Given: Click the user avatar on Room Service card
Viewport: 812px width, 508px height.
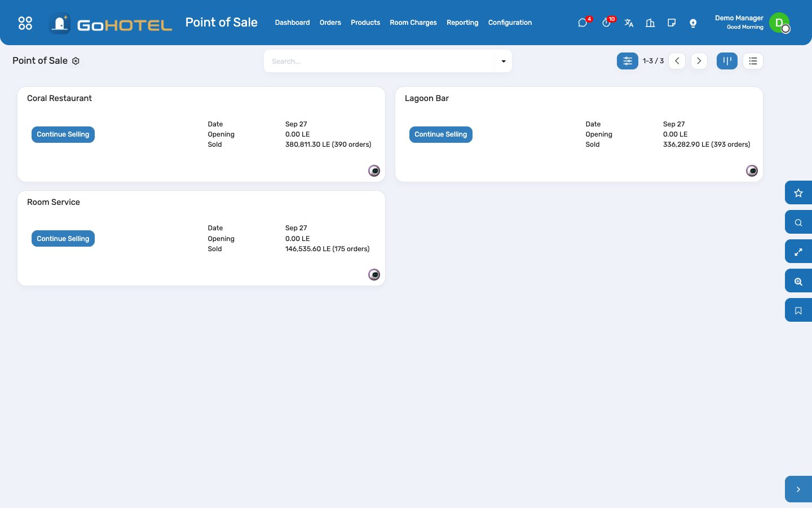Looking at the screenshot, I should pos(374,274).
